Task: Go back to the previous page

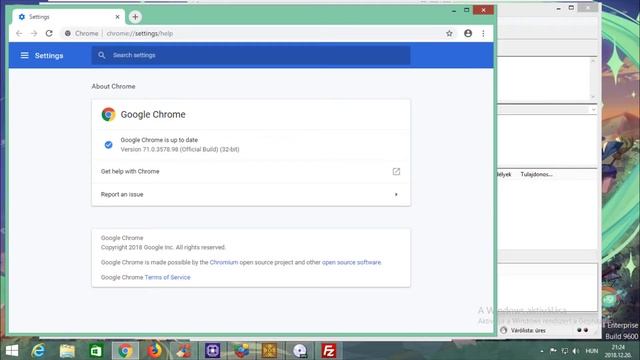Action: pyautogui.click(x=19, y=33)
